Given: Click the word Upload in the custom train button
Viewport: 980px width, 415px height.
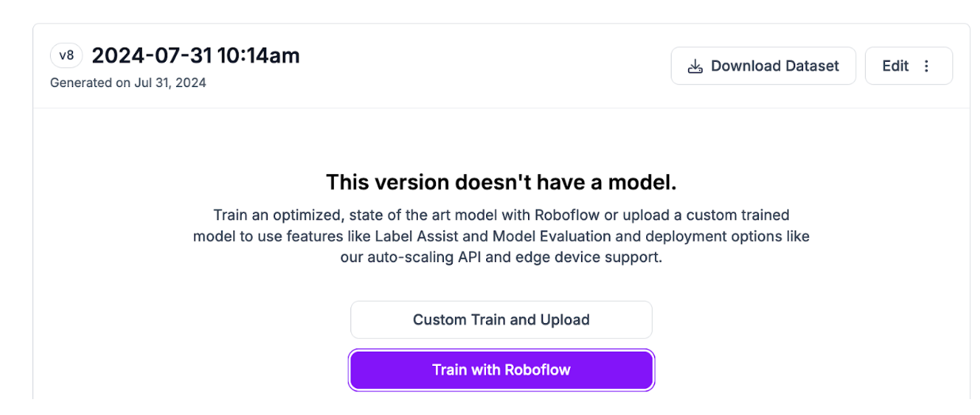Looking at the screenshot, I should (x=565, y=320).
